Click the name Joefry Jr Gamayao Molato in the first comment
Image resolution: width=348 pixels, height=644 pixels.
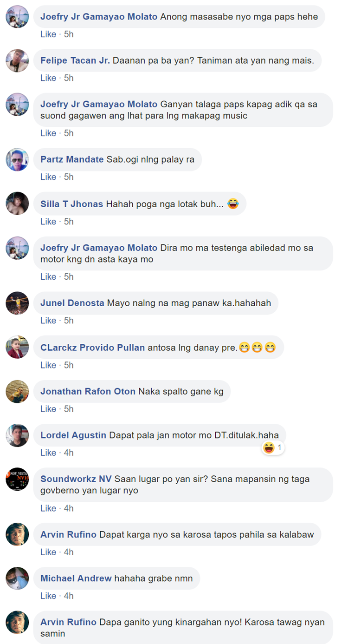click(x=99, y=17)
